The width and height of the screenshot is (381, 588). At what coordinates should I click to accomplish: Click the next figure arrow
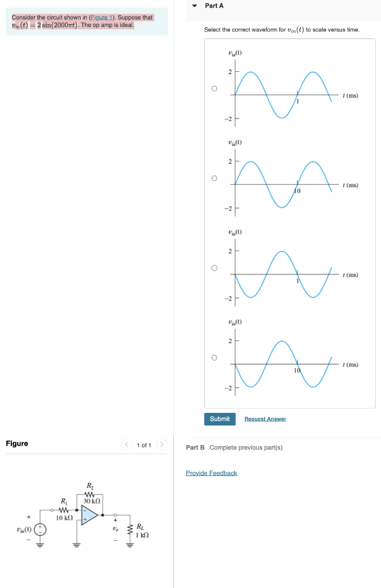pos(162,444)
